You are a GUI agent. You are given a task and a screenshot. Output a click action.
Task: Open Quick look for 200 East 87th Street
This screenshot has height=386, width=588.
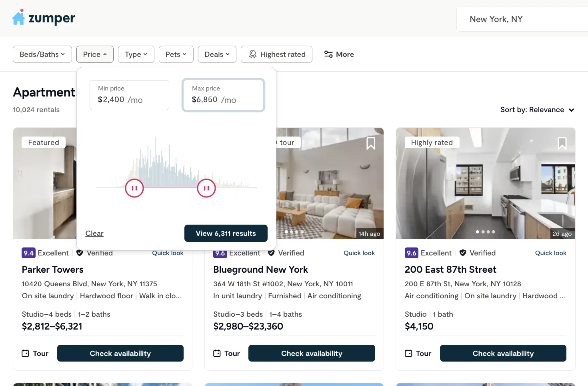(550, 253)
